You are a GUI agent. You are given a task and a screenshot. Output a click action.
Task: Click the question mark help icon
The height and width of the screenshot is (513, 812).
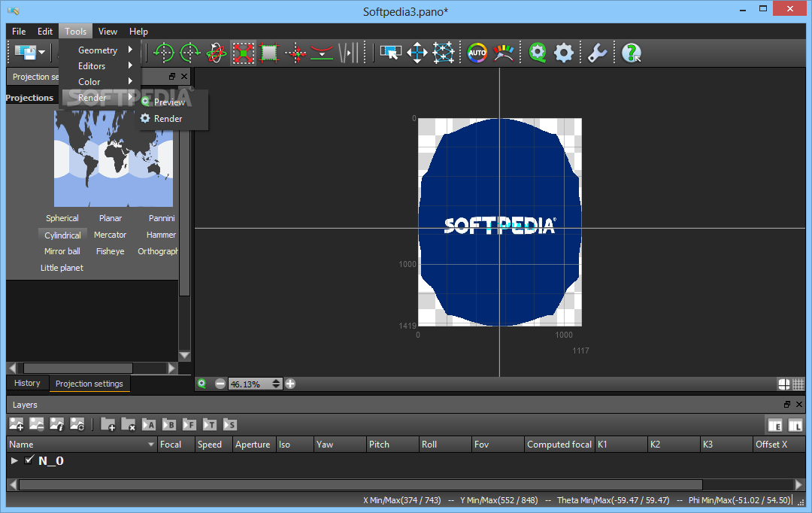[631, 53]
